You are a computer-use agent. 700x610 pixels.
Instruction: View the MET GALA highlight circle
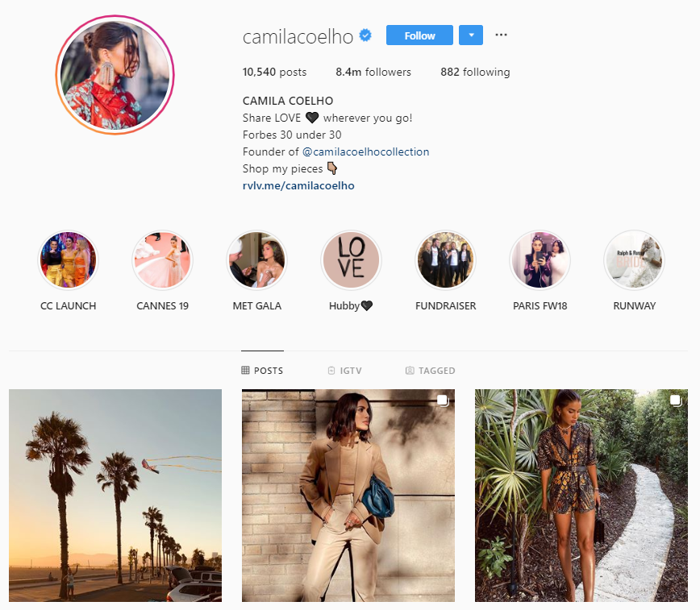click(x=256, y=260)
